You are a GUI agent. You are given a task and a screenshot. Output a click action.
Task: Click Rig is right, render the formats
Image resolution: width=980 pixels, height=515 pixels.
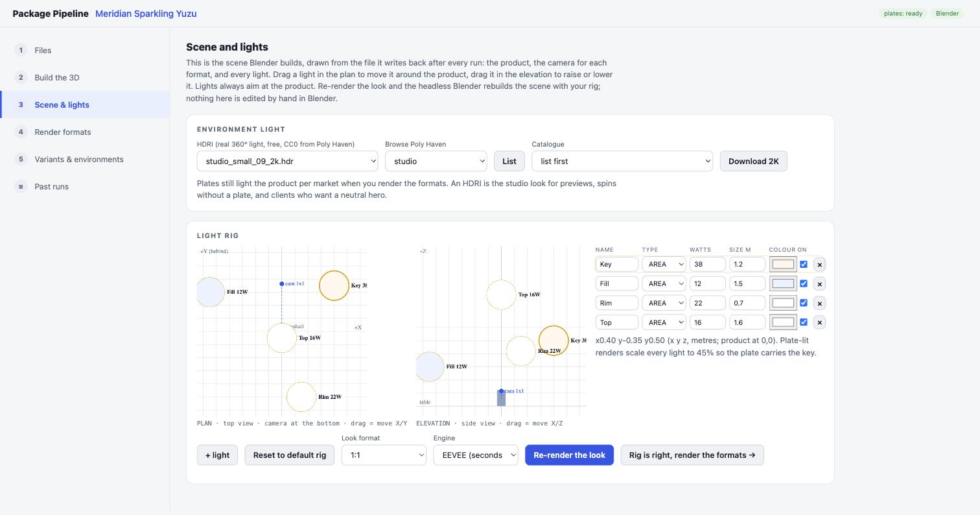click(x=692, y=455)
